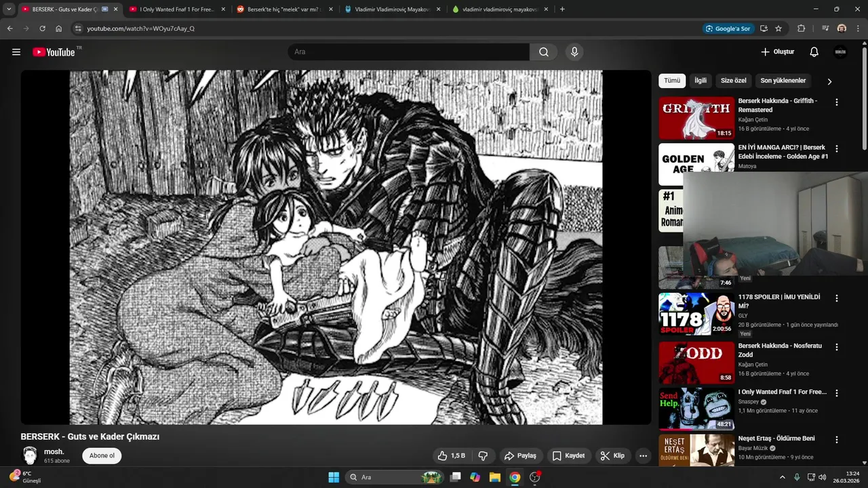The width and height of the screenshot is (868, 488).
Task: Open more options for Neşet Ertaş video
Action: click(837, 439)
